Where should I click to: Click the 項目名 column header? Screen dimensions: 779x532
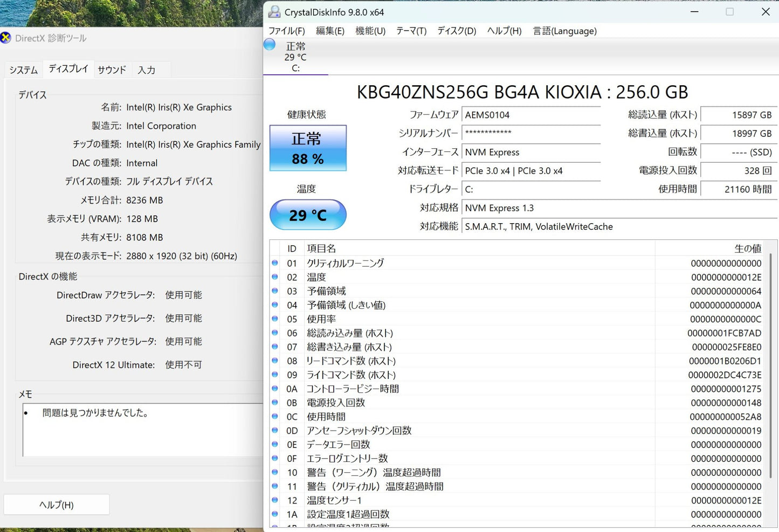(480, 248)
